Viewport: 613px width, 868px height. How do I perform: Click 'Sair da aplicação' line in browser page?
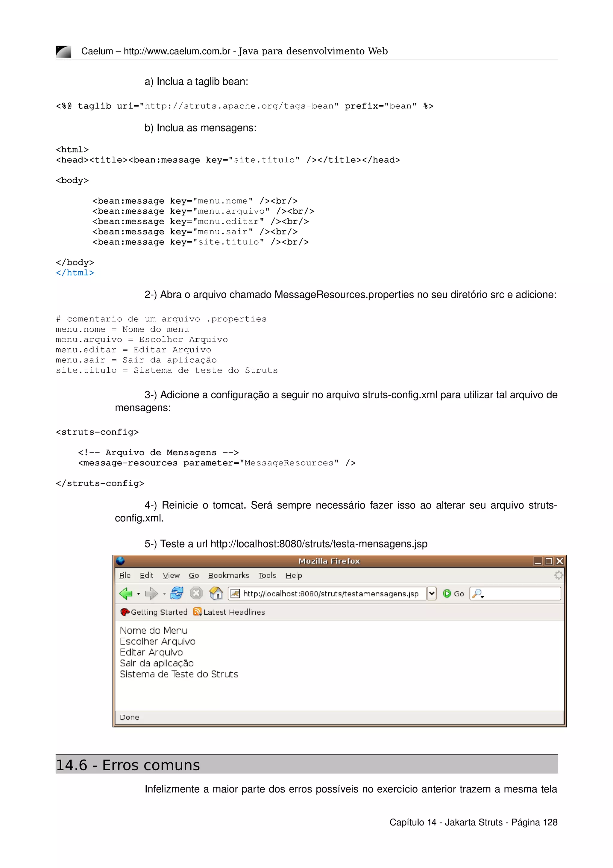tap(157, 663)
